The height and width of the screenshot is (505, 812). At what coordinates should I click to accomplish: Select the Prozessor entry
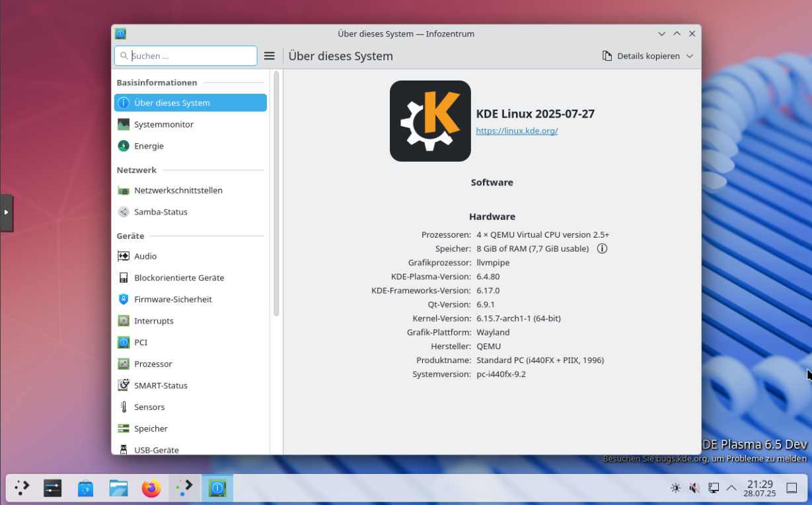[x=190, y=364]
